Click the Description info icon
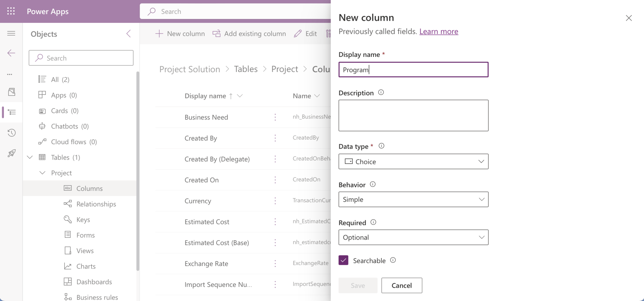Image resolution: width=644 pixels, height=301 pixels. (381, 92)
